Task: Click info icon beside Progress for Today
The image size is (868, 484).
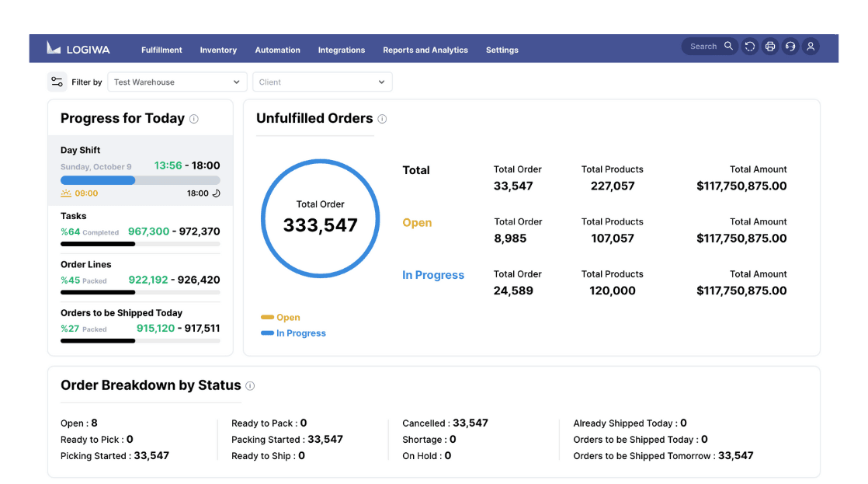Action: pyautogui.click(x=194, y=119)
